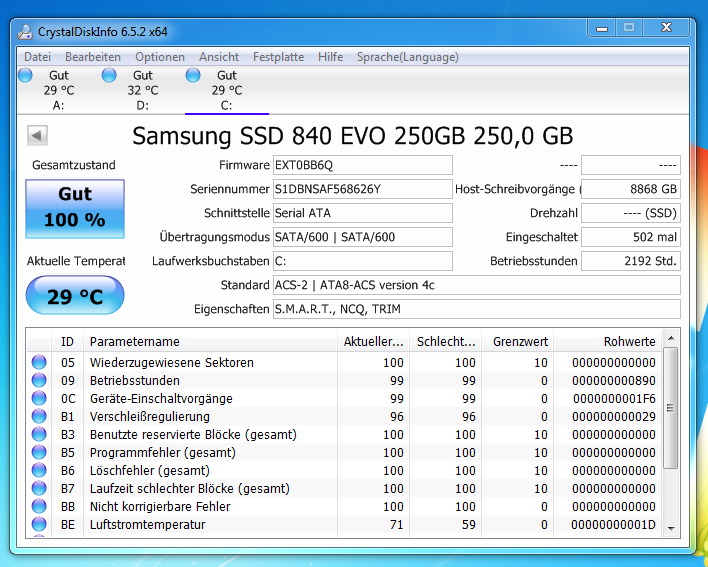708x567 pixels.
Task: Click the Seriennummer field
Action: (x=363, y=189)
